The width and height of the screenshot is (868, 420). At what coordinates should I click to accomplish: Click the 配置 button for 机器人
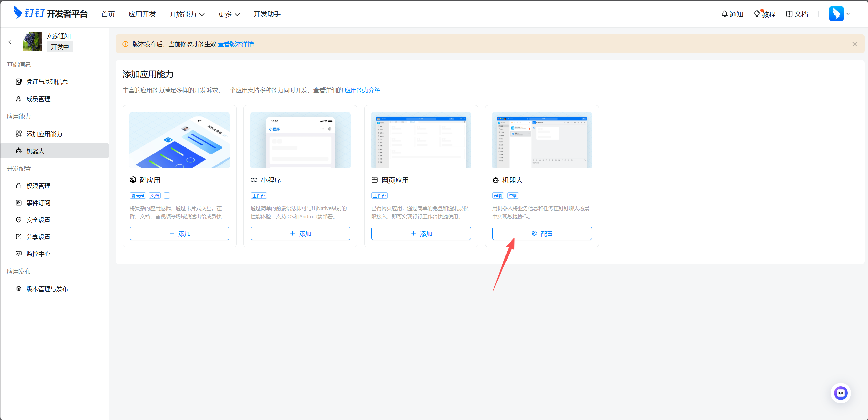[542, 233]
